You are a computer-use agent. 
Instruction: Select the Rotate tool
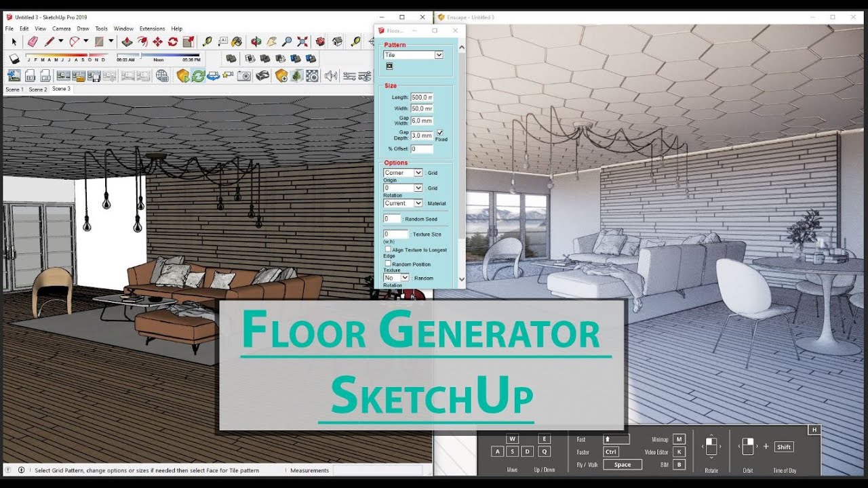click(x=173, y=41)
